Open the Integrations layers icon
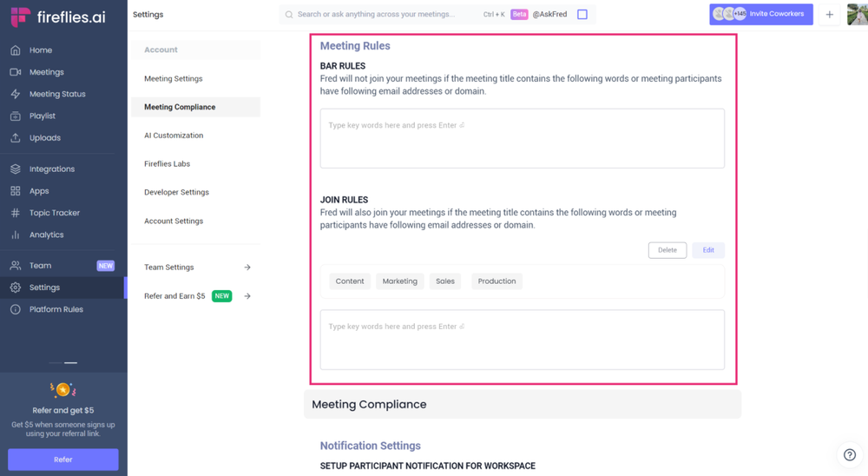 (16, 169)
